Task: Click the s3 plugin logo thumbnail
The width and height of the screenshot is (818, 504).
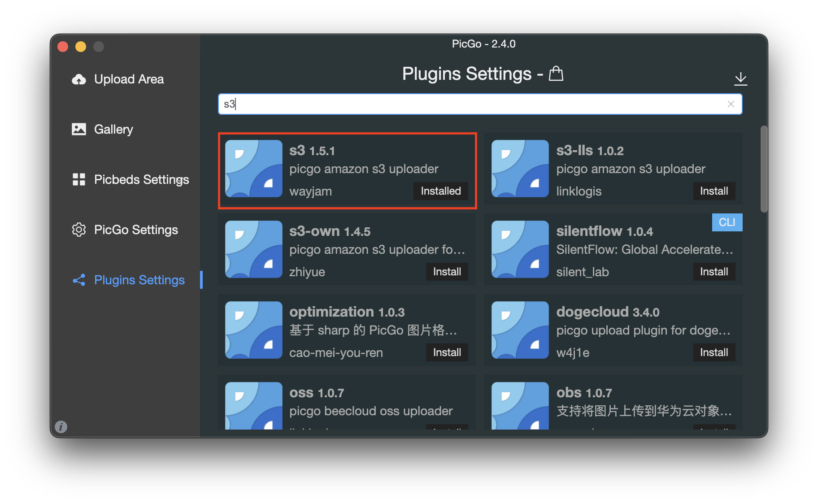Action: click(253, 169)
